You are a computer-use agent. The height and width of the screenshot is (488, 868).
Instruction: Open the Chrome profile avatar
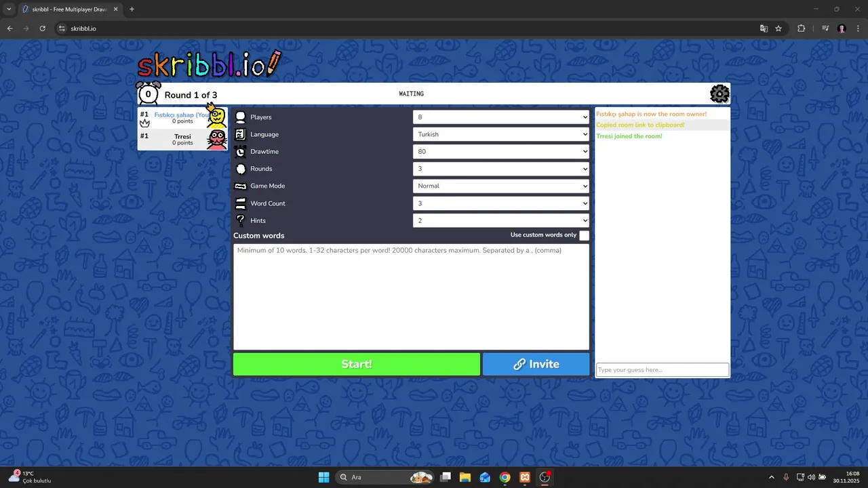click(842, 28)
